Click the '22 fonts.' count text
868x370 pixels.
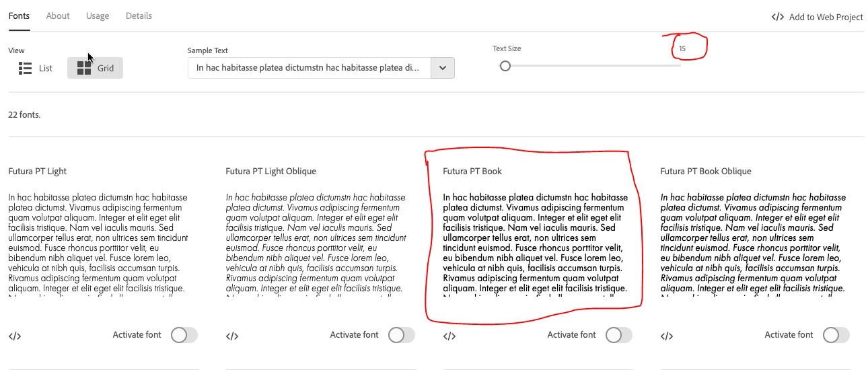pos(24,114)
